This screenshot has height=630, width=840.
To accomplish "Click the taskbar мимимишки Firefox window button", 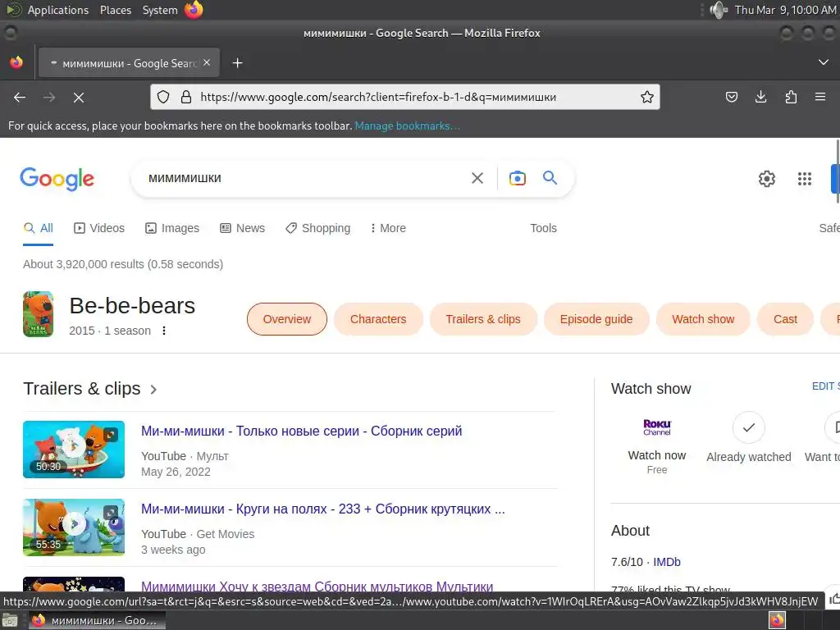I will 97,620.
